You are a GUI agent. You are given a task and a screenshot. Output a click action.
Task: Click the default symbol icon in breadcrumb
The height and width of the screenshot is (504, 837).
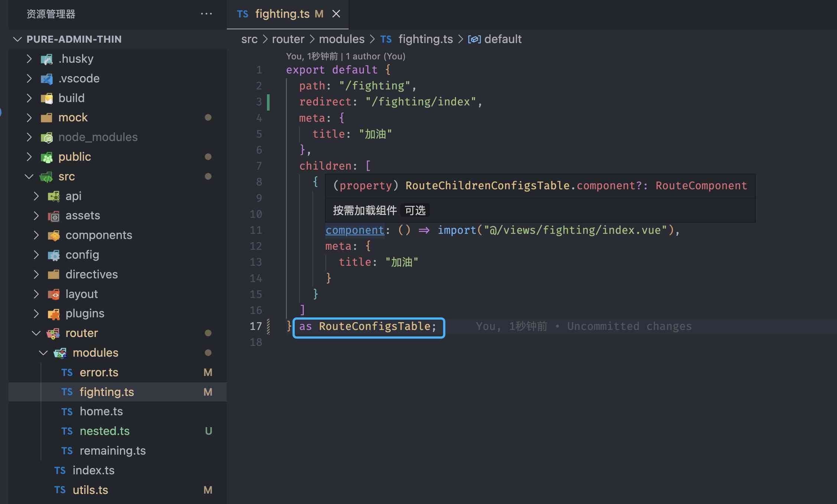pyautogui.click(x=474, y=39)
